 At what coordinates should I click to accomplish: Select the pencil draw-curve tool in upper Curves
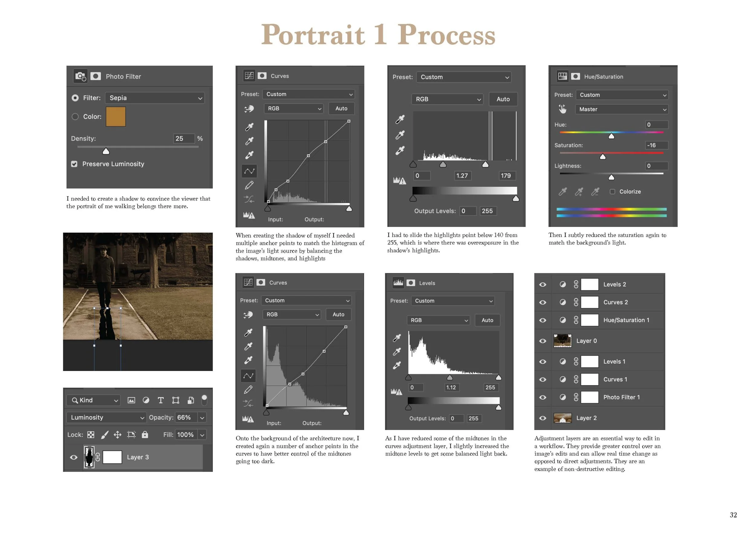(x=249, y=185)
